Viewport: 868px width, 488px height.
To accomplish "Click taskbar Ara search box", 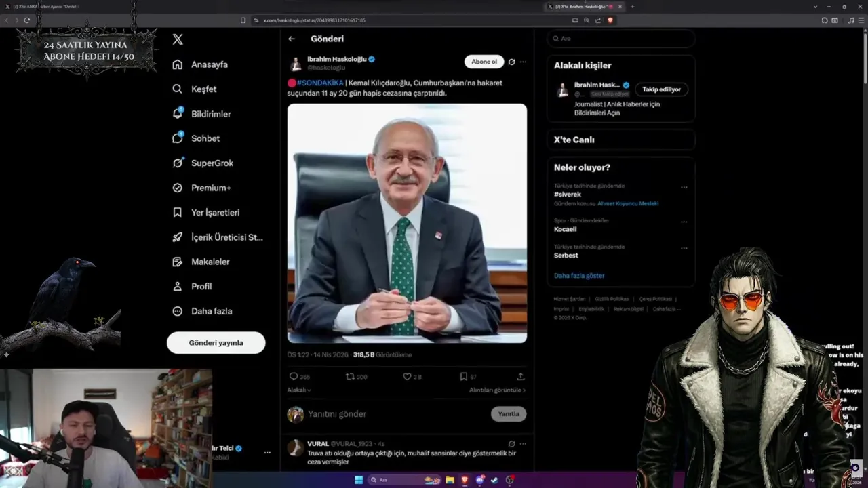I will [405, 480].
